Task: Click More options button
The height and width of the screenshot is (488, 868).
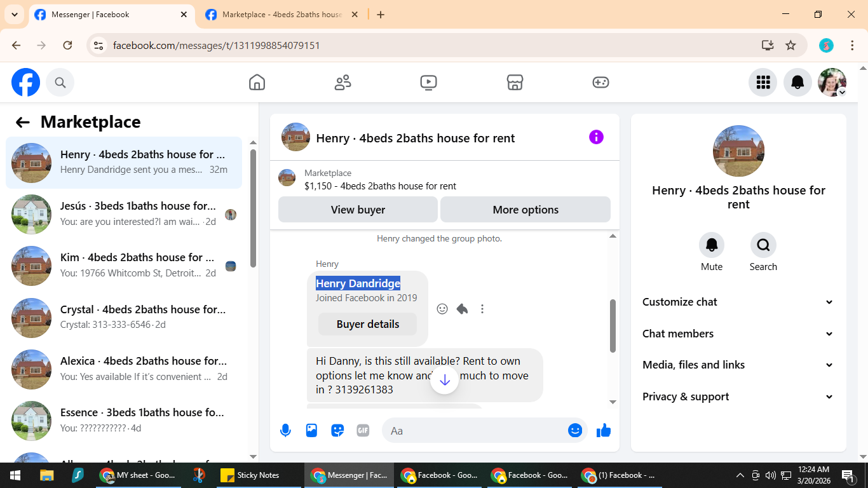Action: click(526, 210)
